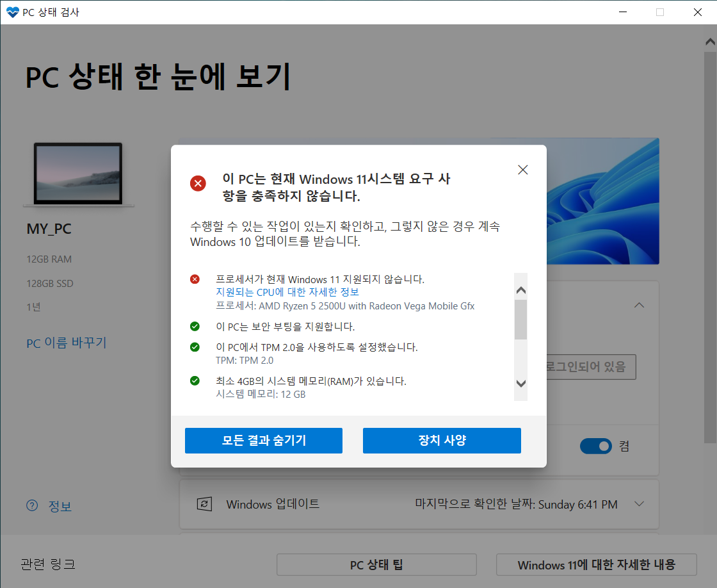Open the PC 상태 팁 link button

[x=376, y=565]
